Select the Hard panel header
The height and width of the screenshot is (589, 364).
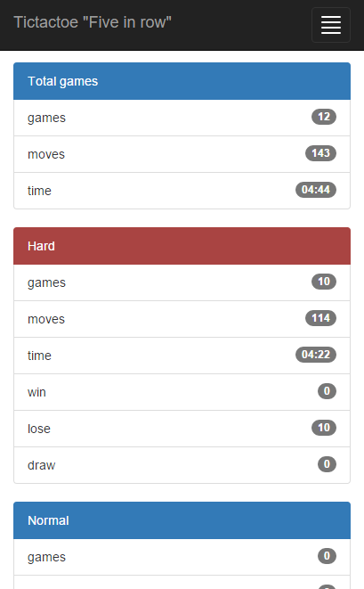click(x=182, y=246)
